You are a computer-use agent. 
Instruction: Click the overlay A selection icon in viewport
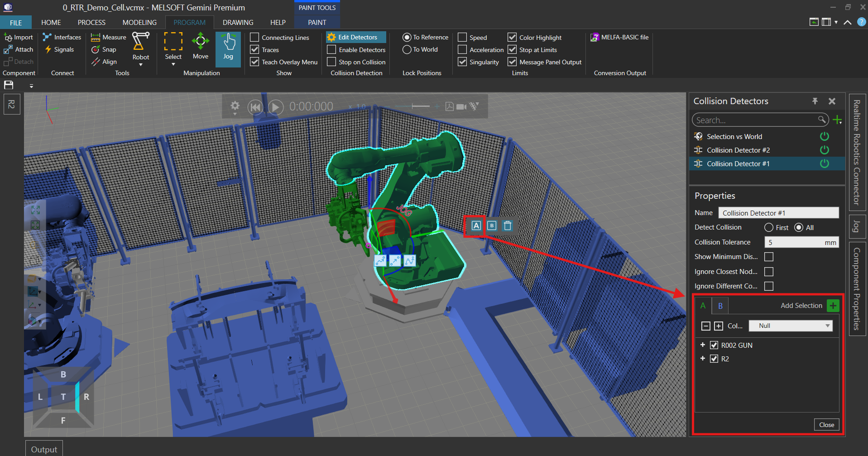click(x=476, y=226)
